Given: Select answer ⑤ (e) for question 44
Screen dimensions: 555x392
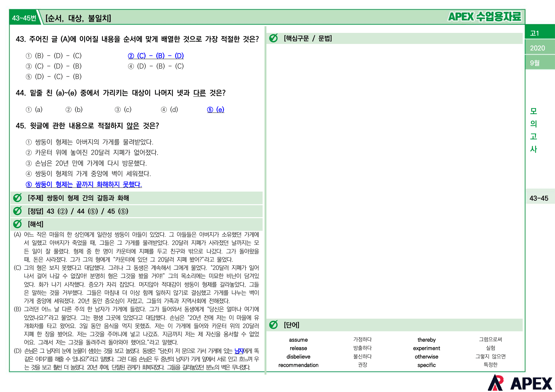Looking at the screenshot, I should (x=215, y=110).
